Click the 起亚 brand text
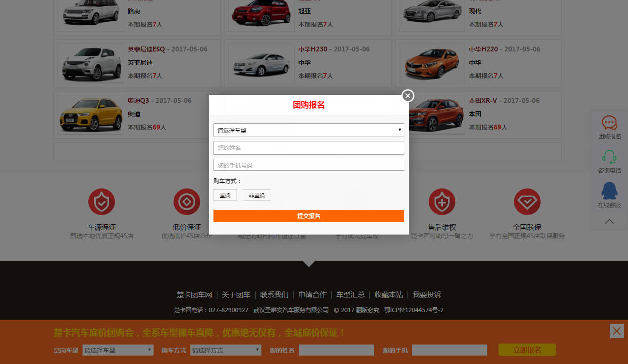The height and width of the screenshot is (364, 628). pos(304,11)
